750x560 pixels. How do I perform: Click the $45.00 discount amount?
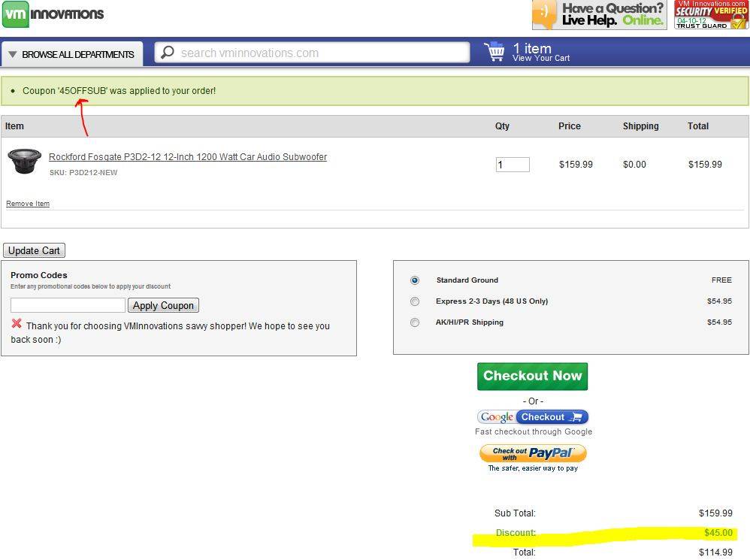718,533
